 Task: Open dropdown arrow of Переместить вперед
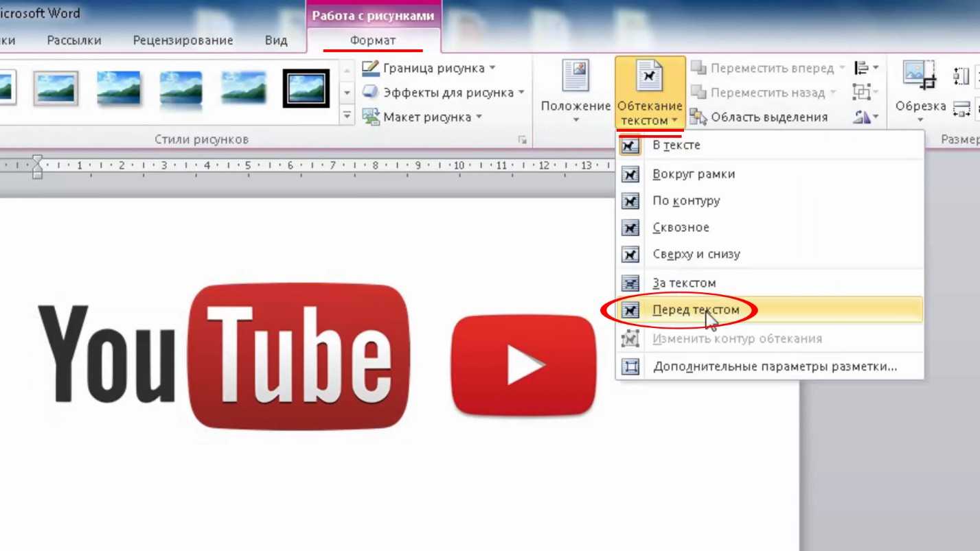coord(841,69)
